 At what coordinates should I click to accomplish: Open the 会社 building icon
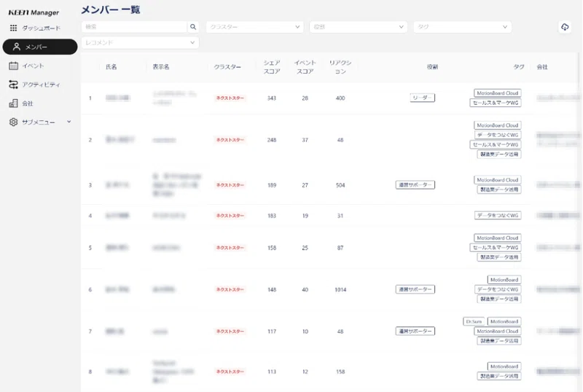tap(13, 103)
